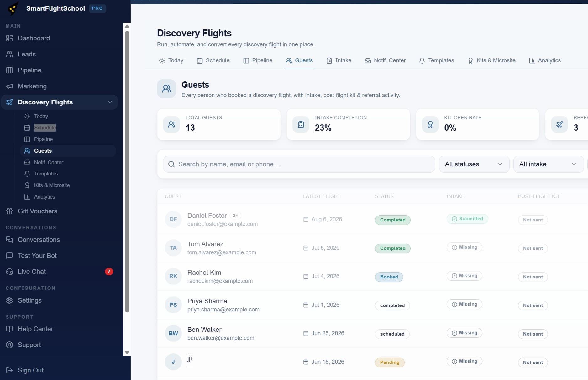
Task: Switch to the Schedule tab
Action: tap(213, 60)
